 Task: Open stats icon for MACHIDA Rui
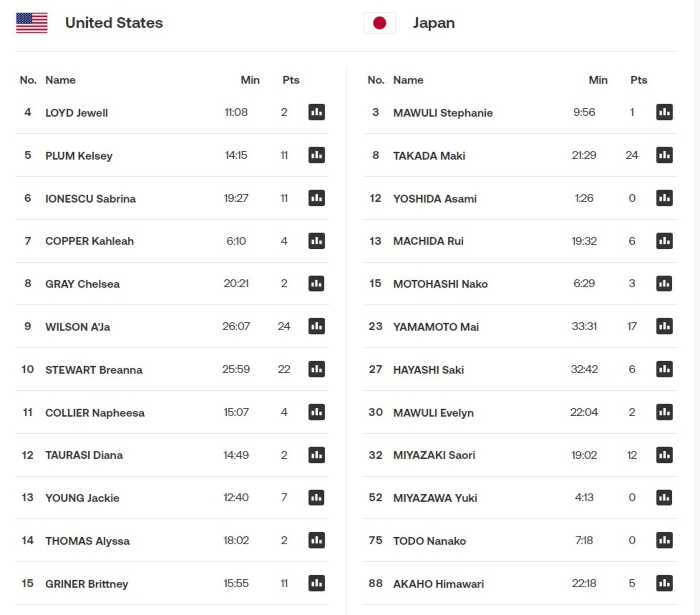[664, 241]
